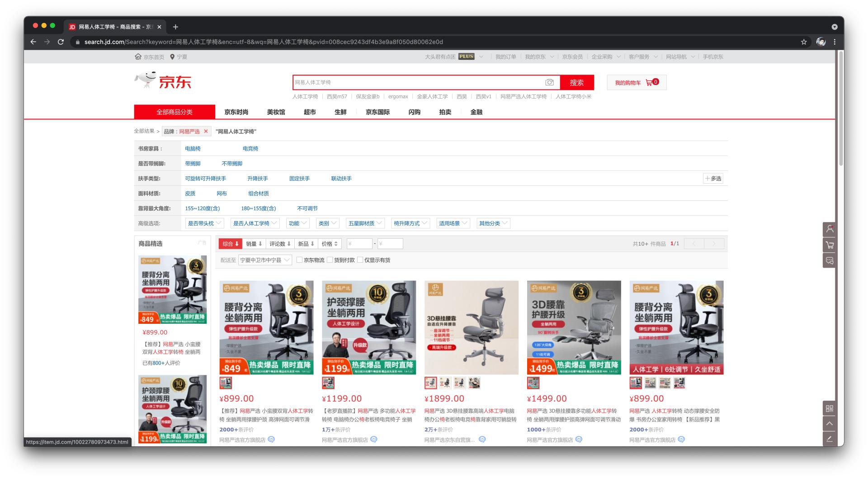
Task: Select second color thumbnail under ¥1899 chair
Action: click(x=445, y=383)
